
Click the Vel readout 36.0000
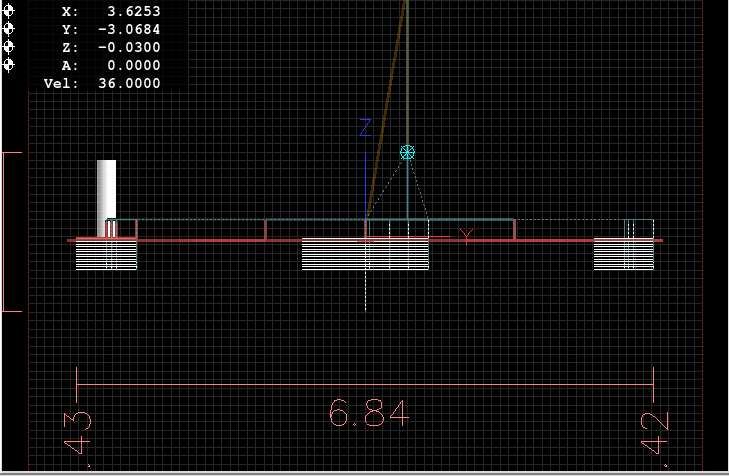(x=128, y=83)
